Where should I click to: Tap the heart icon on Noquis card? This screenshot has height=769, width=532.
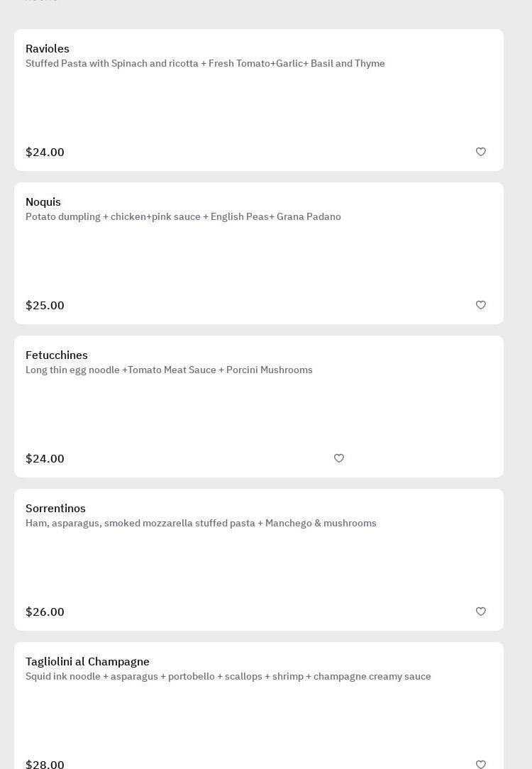tap(481, 305)
